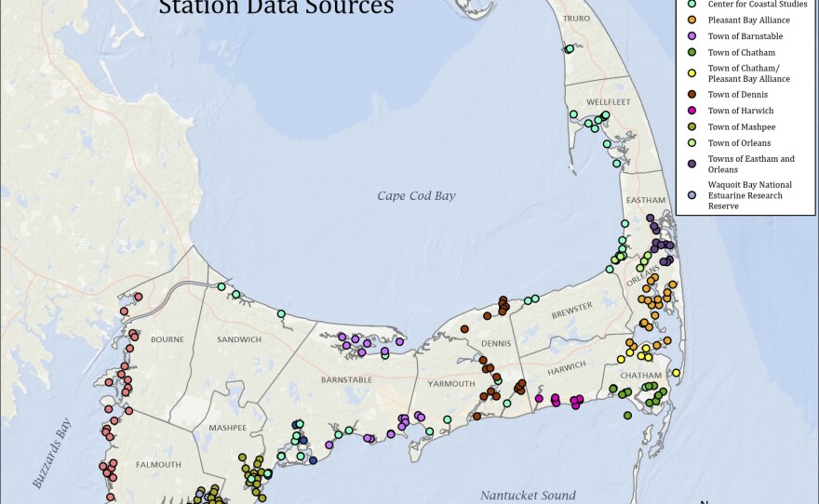Select the Barnstable town label
The width and height of the screenshot is (819, 504).
(x=346, y=379)
